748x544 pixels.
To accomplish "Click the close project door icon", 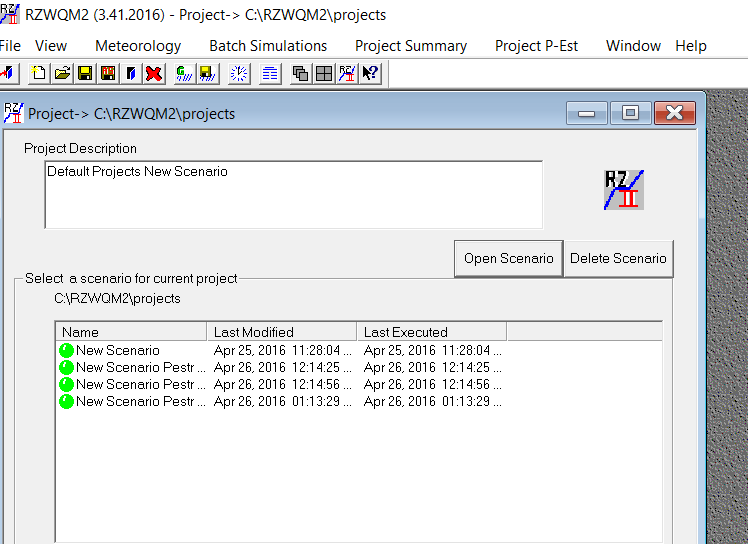I will click(131, 73).
